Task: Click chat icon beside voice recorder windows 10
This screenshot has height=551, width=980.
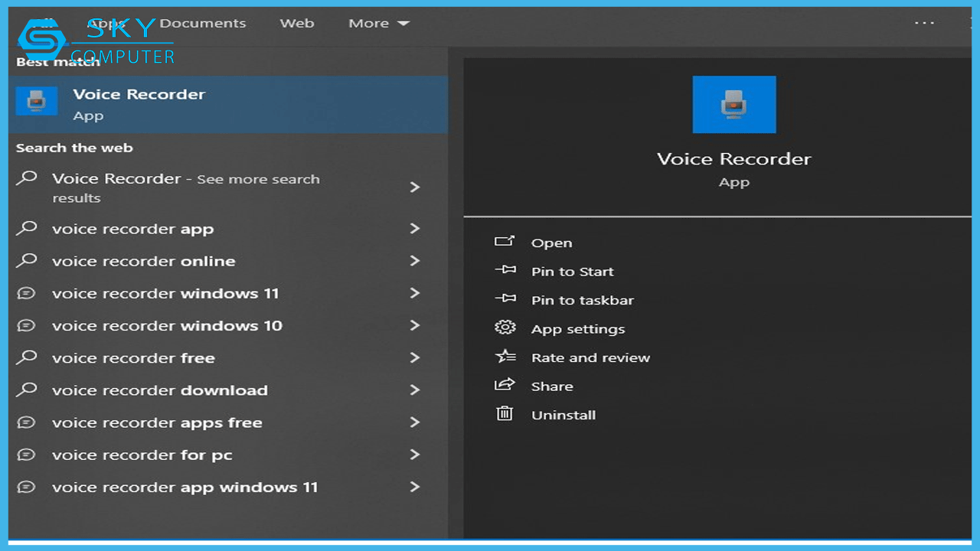Action: coord(27,325)
